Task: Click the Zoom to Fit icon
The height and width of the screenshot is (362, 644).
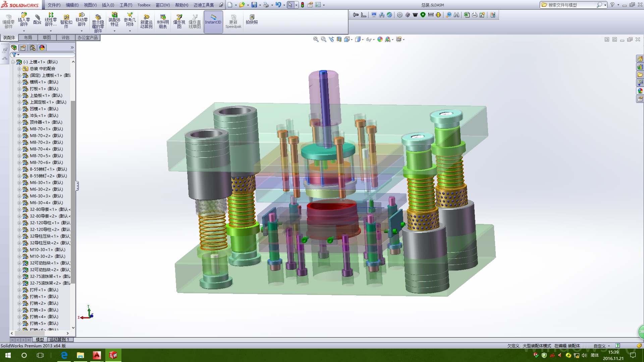Action: point(316,40)
